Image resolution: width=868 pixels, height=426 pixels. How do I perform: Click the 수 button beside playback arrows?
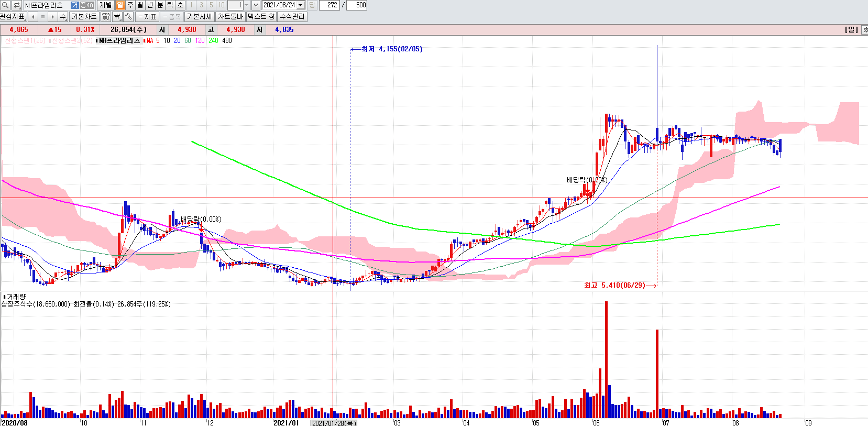[x=63, y=17]
